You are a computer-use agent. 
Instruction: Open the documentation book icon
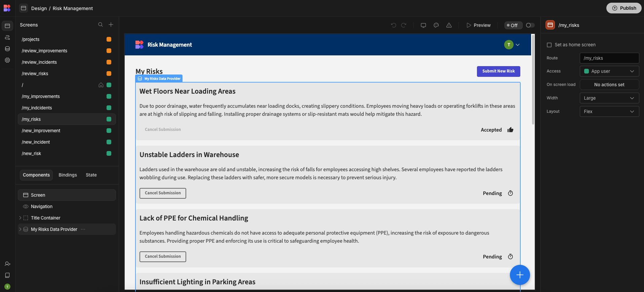tap(7, 275)
